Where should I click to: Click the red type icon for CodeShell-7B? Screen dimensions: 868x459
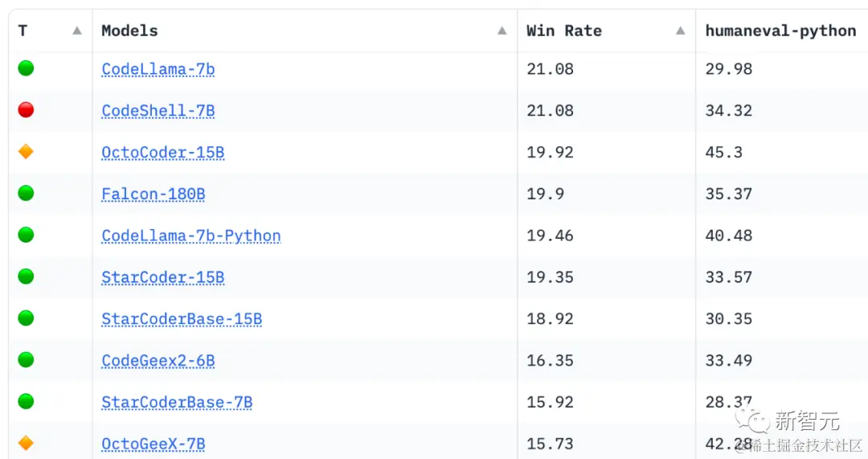[26, 109]
